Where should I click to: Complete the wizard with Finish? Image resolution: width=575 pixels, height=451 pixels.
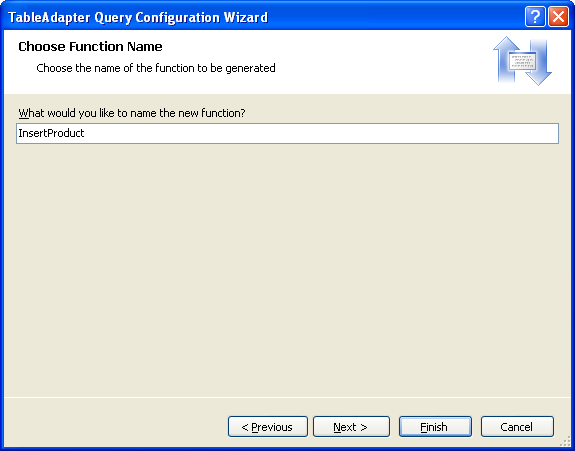[435, 427]
